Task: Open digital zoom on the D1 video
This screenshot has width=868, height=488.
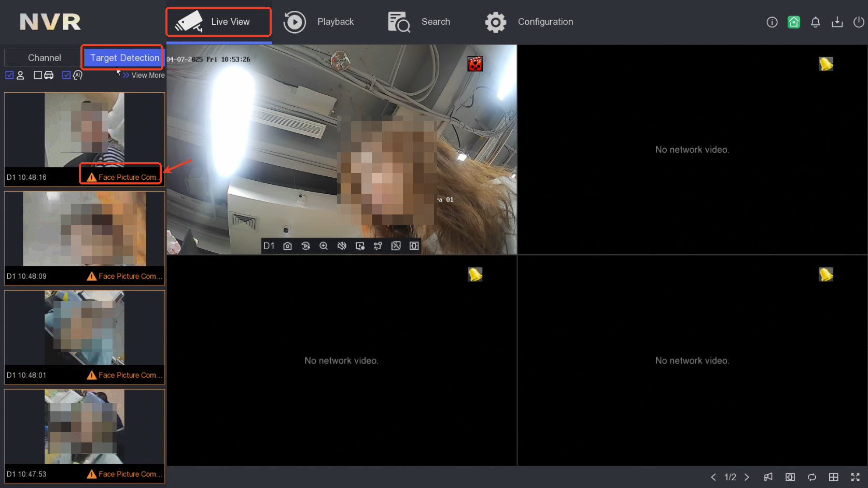Action: coord(324,246)
